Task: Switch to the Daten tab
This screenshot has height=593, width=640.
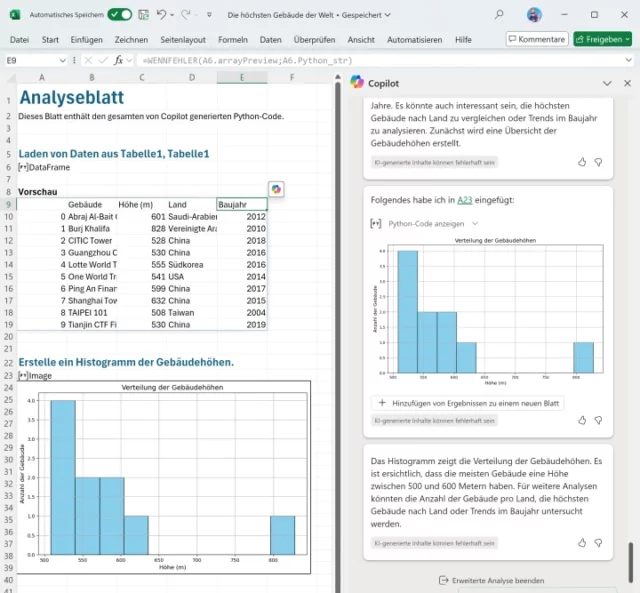Action: pos(271,40)
